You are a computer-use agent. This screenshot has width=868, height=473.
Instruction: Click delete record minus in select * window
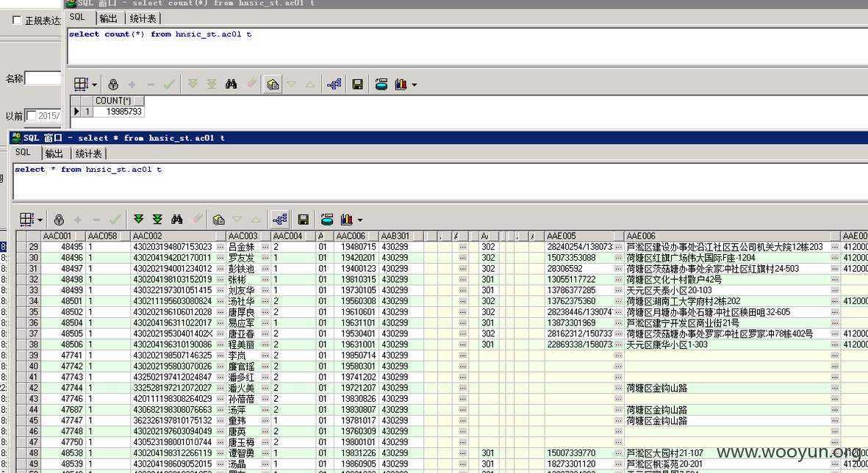tap(96, 219)
